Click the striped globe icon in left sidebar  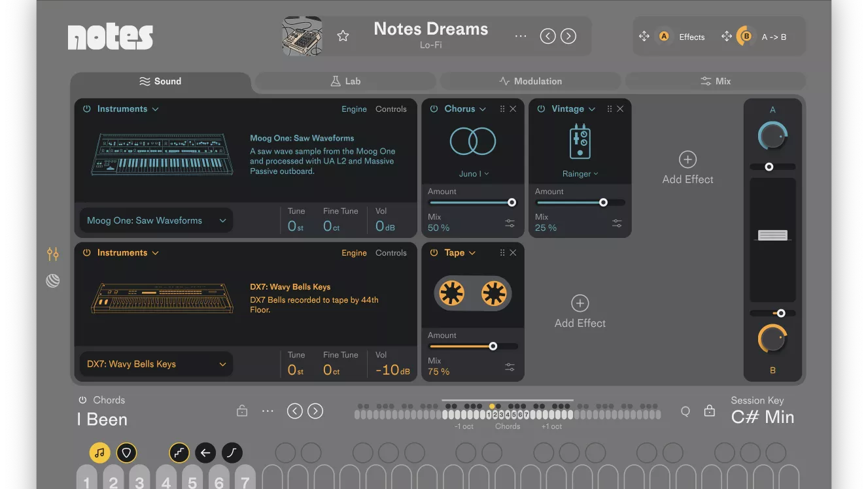click(53, 281)
